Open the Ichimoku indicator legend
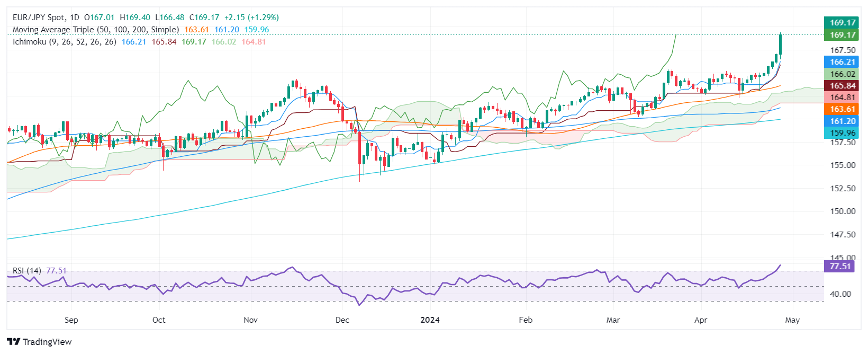Image resolution: width=868 pixels, height=354 pixels. (x=64, y=41)
